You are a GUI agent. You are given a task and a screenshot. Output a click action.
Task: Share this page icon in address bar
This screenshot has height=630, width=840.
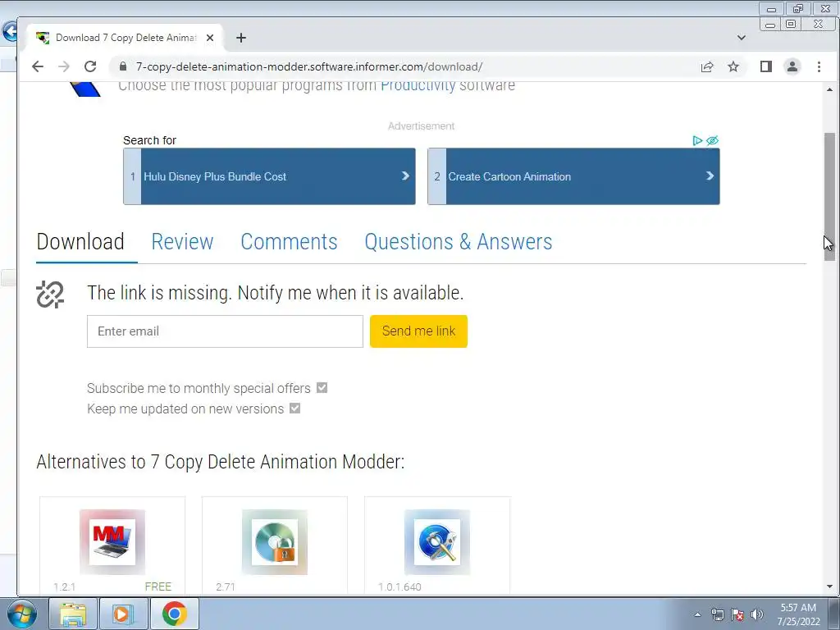coord(707,66)
